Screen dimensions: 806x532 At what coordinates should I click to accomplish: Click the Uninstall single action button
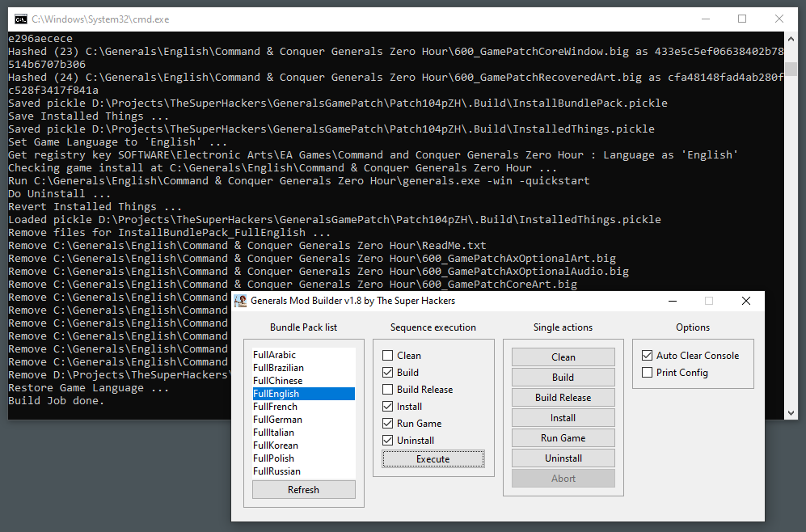pos(563,458)
